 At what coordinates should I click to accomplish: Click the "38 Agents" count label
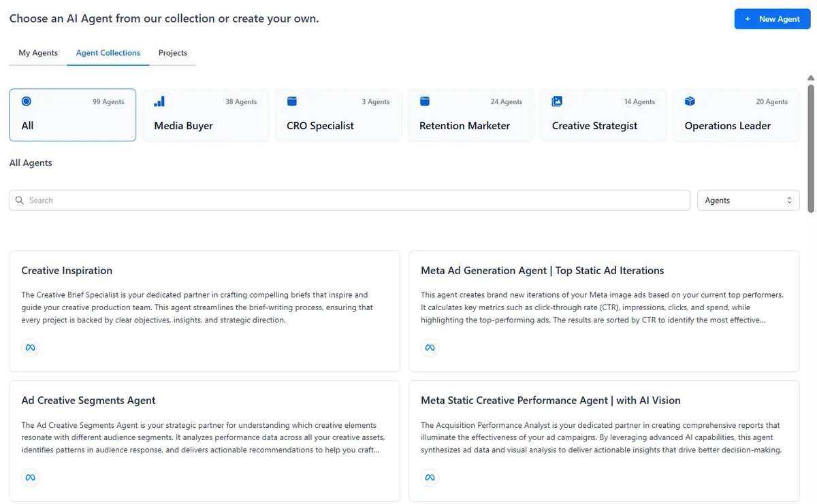tap(241, 102)
